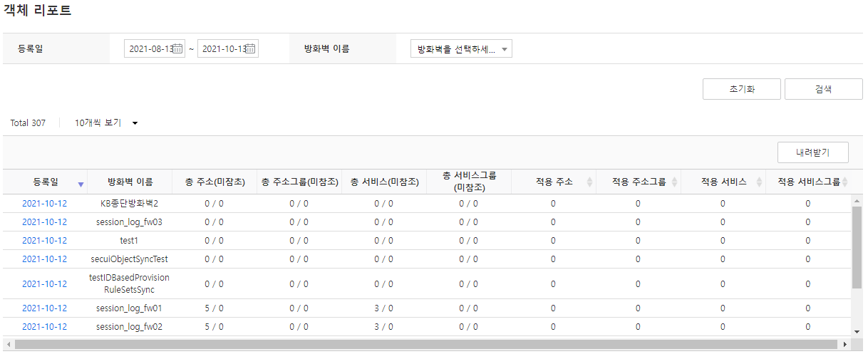Click the 총 주소(미참조) column header
This screenshot has width=868, height=354.
[215, 182]
